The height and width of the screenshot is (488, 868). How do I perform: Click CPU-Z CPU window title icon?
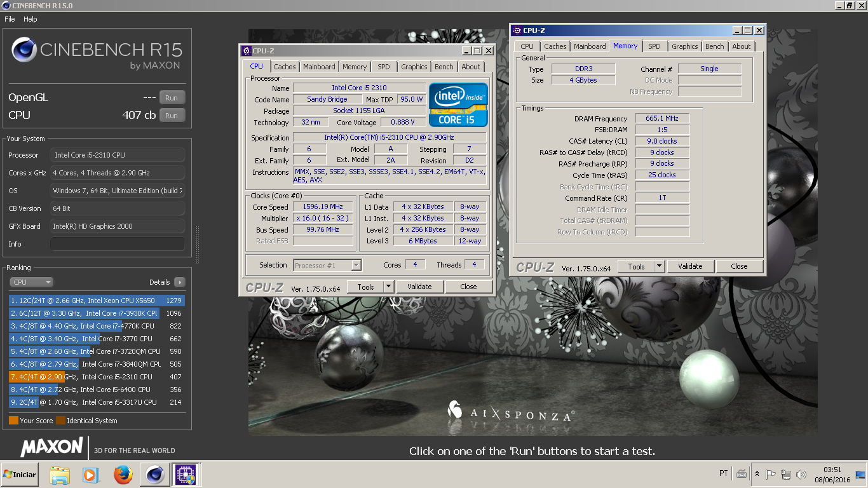[x=246, y=51]
